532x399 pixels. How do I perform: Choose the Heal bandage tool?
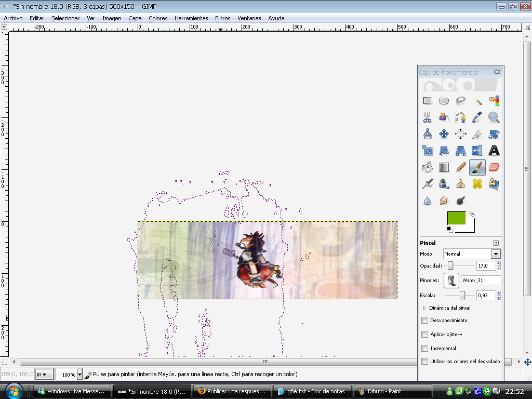tap(477, 184)
